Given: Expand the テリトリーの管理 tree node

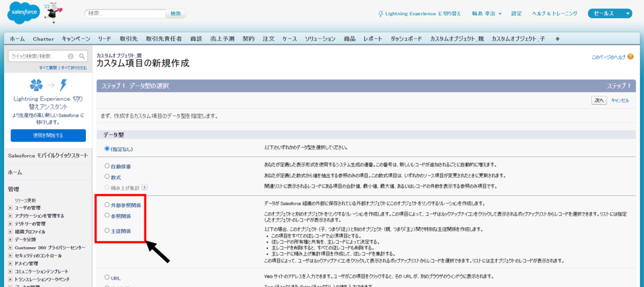Looking at the screenshot, I should point(10,224).
